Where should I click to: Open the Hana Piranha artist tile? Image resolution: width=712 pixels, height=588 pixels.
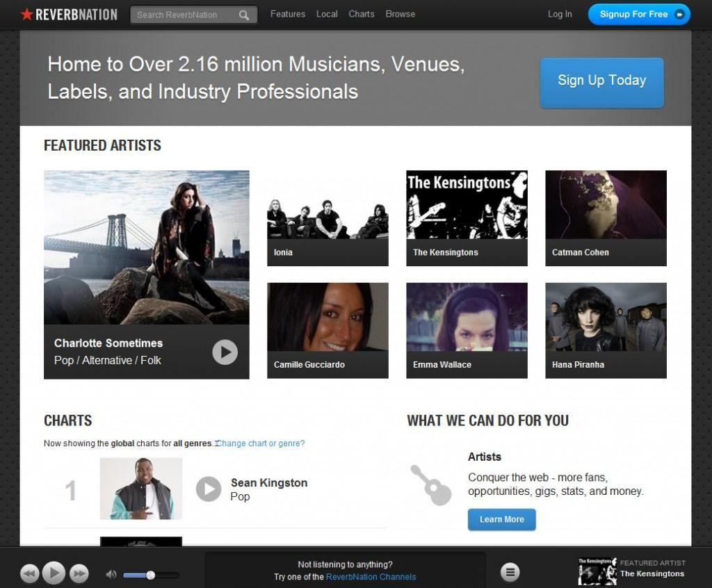tap(606, 331)
